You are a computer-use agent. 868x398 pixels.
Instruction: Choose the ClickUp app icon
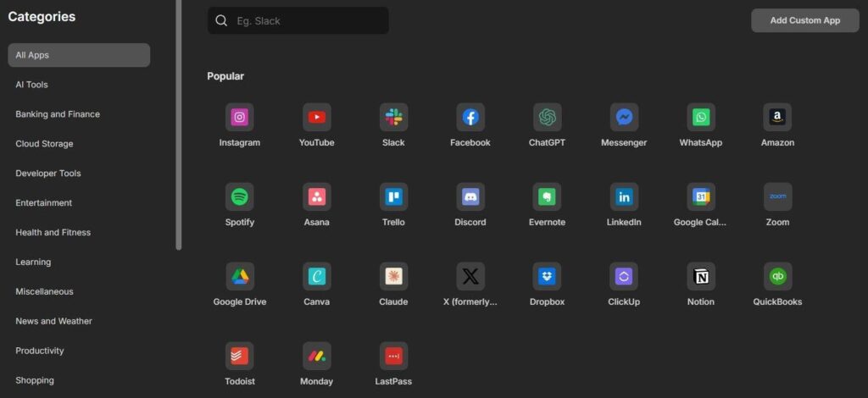pos(624,276)
